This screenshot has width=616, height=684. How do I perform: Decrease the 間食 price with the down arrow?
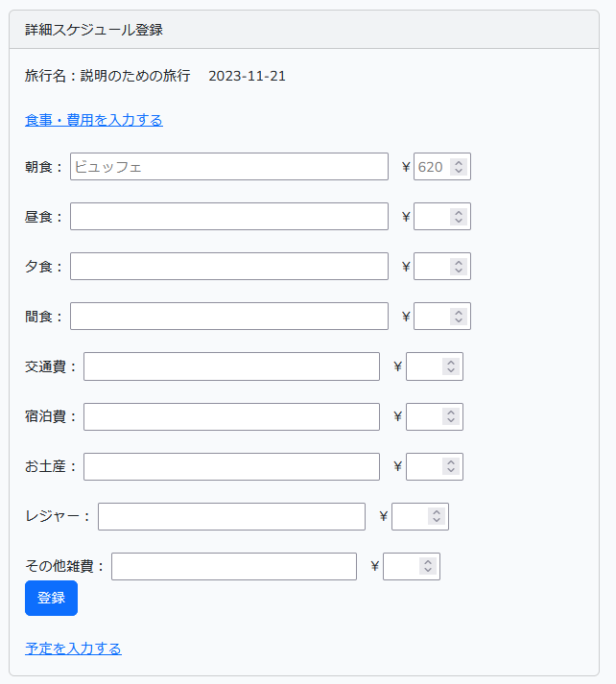pyautogui.click(x=459, y=320)
